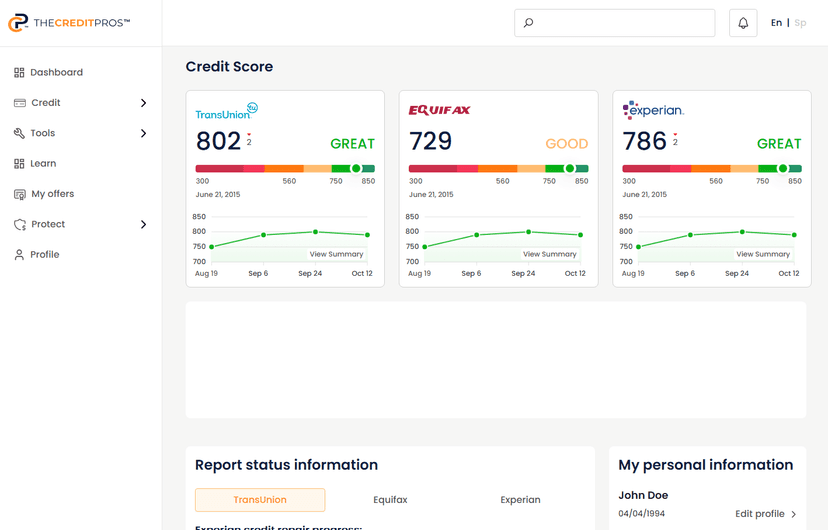Open the Edit profile link
Image resolution: width=828 pixels, height=530 pixels.
coord(765,514)
